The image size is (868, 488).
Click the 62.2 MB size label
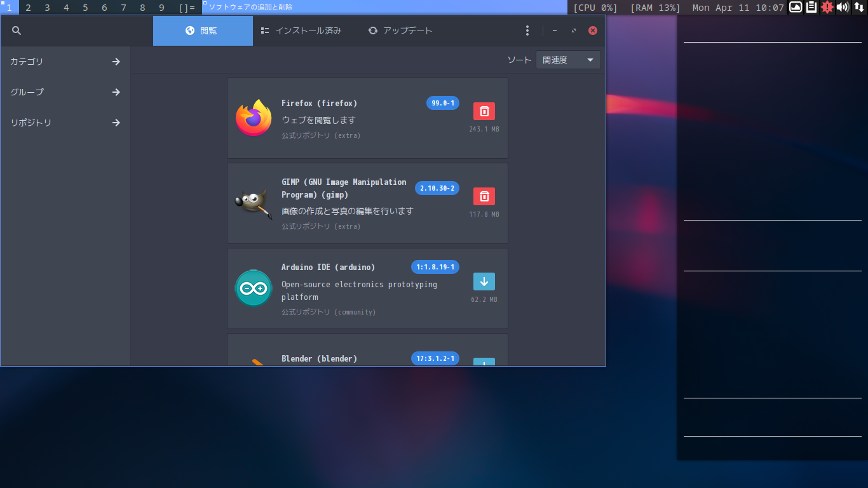(484, 299)
